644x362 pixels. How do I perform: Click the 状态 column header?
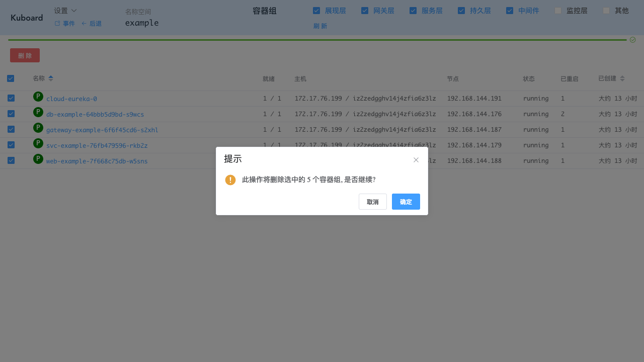(529, 79)
